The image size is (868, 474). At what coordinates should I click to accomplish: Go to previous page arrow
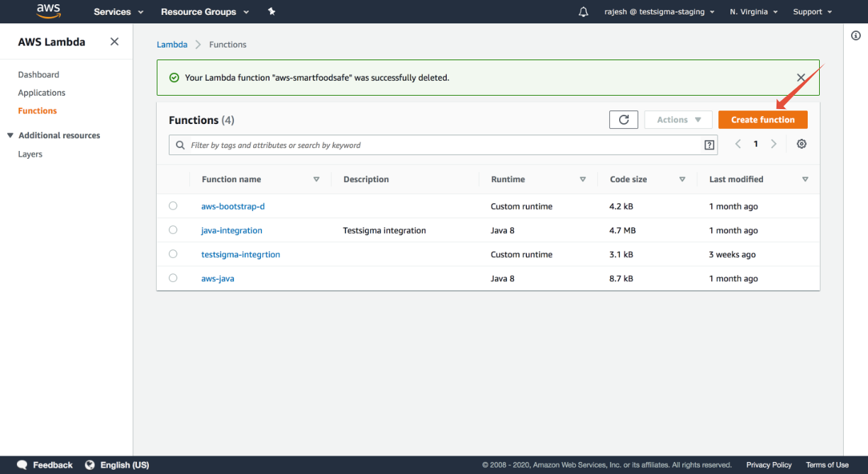pos(738,144)
